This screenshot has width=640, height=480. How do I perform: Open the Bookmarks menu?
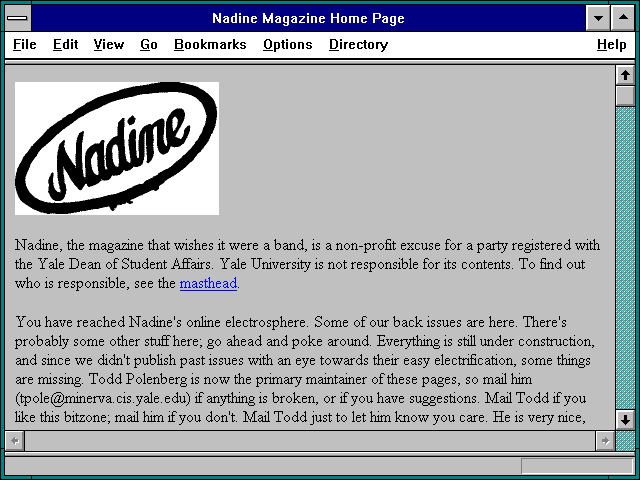point(210,44)
